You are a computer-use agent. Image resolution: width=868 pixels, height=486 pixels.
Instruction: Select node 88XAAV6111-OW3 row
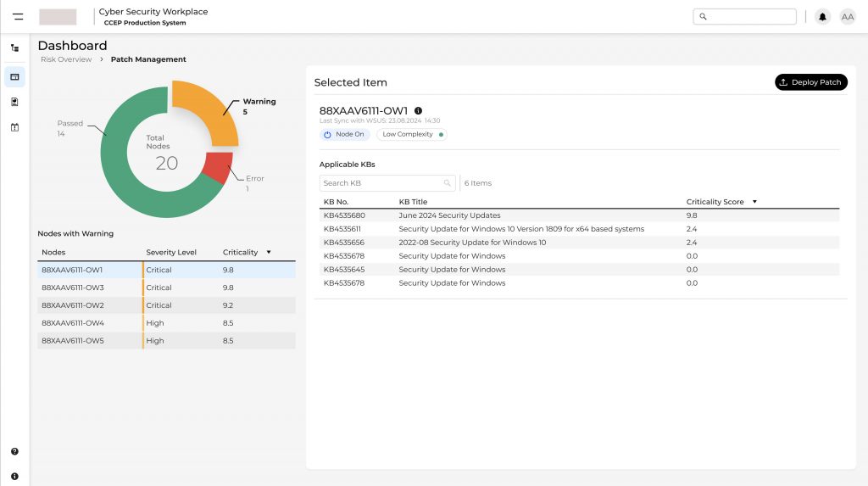[166, 288]
